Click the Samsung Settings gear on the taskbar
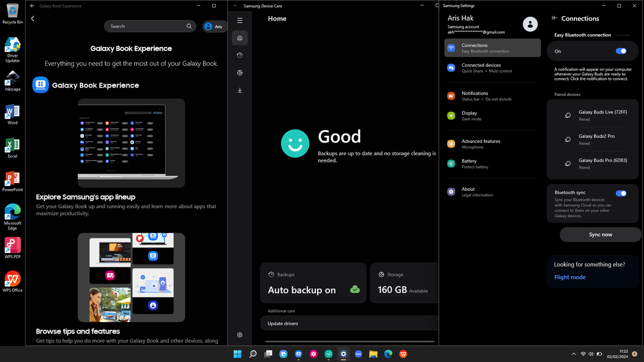This screenshot has width=644, height=362. (x=344, y=354)
